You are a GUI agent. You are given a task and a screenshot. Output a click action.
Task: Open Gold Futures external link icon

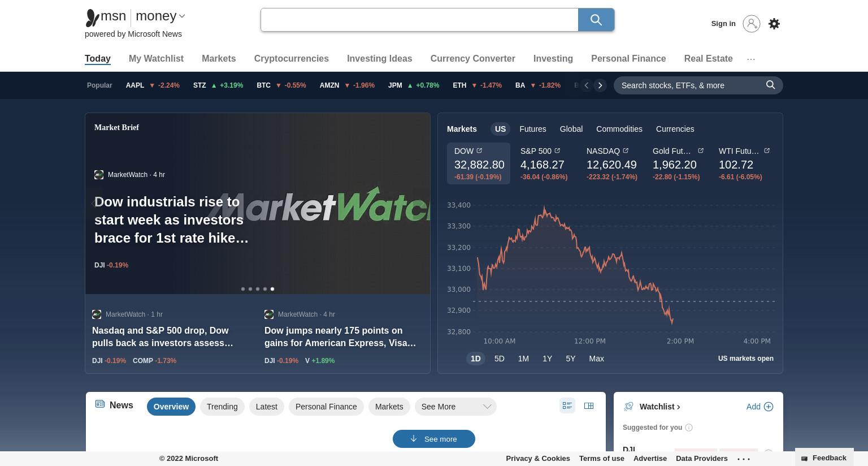click(701, 150)
